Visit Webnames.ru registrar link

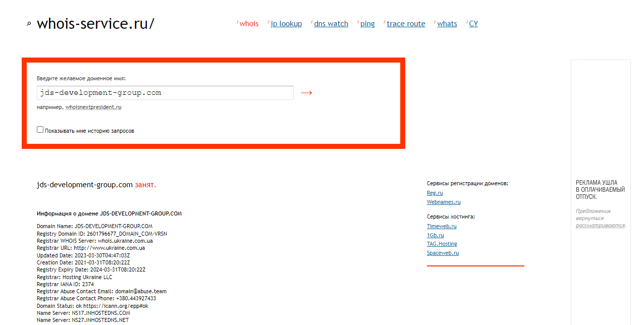click(444, 202)
